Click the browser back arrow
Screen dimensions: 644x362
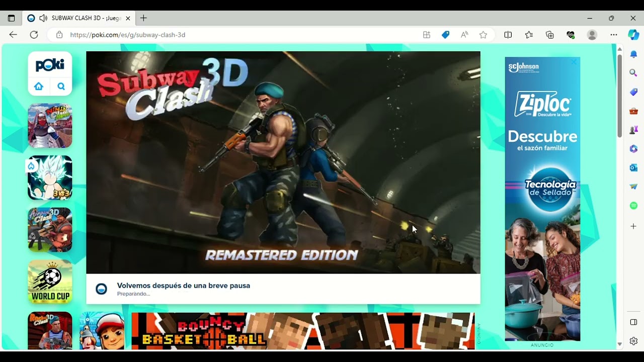pyautogui.click(x=13, y=35)
